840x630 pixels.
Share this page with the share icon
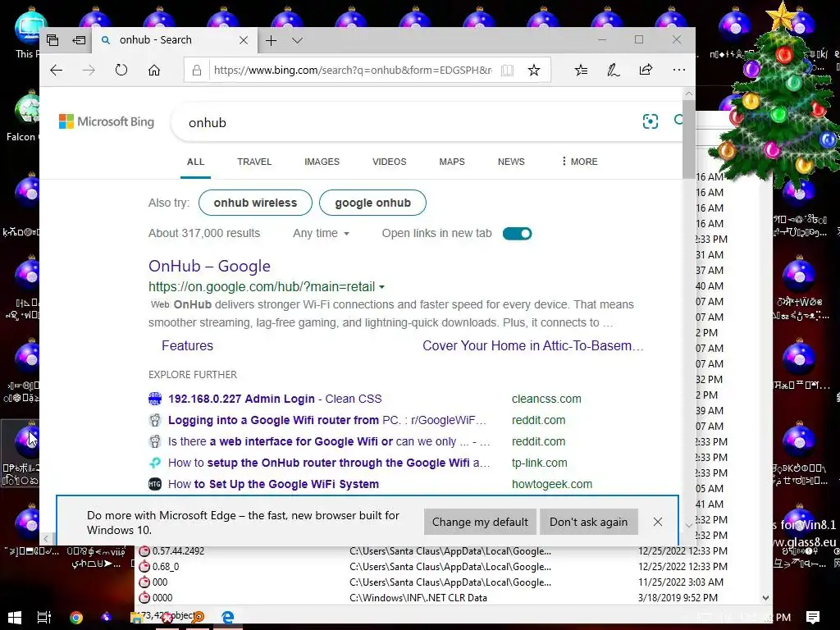pos(646,70)
